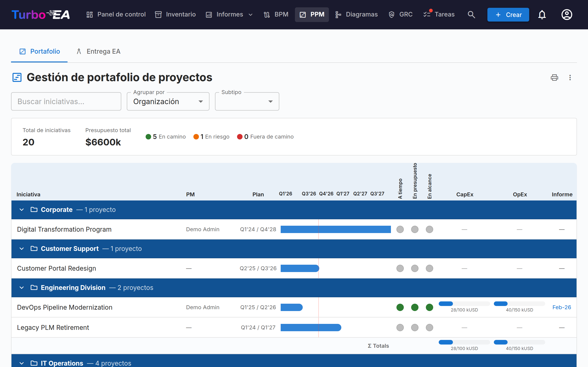Open the notifications bell
Viewport: 588px width, 367px height.
coord(542,14)
